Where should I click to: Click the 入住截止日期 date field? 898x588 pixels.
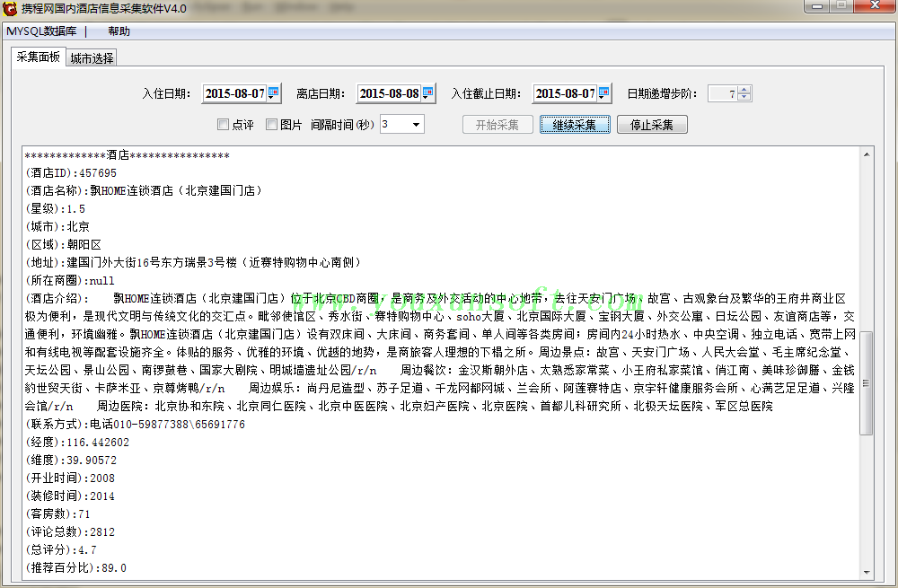565,93
